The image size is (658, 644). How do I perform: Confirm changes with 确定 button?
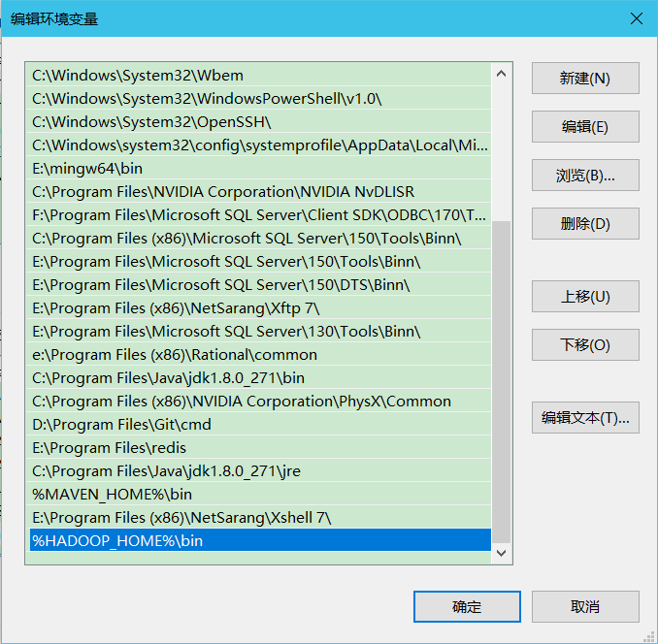[x=467, y=607]
